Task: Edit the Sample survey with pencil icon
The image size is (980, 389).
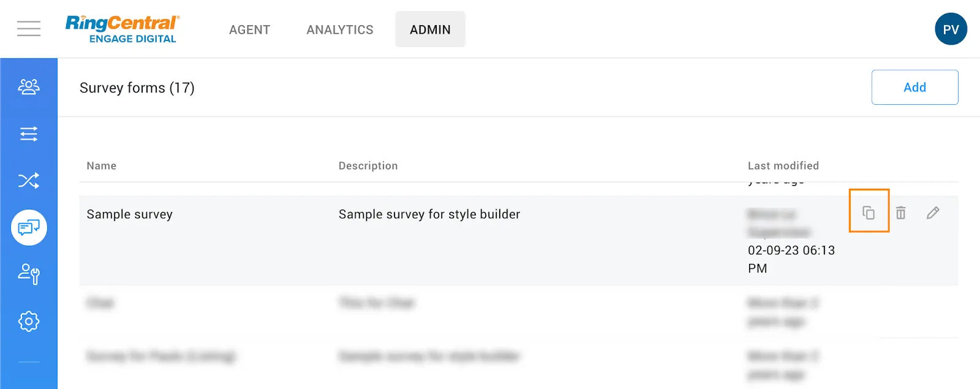Action: click(x=933, y=213)
